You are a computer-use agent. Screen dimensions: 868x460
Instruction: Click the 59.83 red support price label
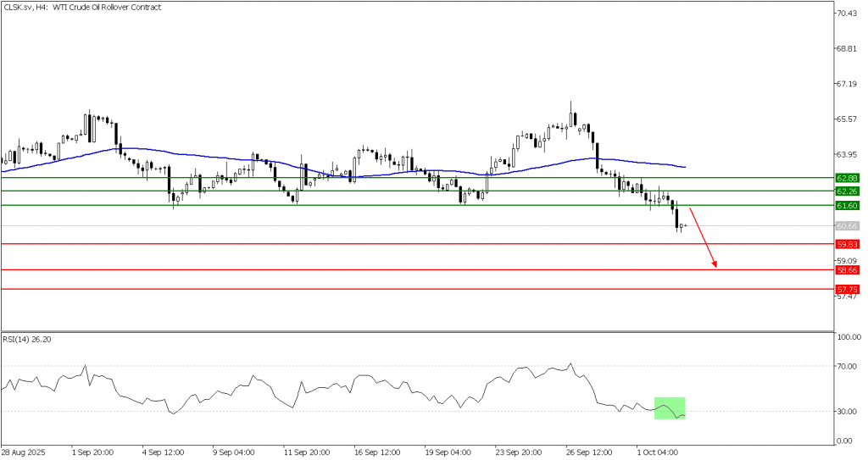click(x=847, y=244)
